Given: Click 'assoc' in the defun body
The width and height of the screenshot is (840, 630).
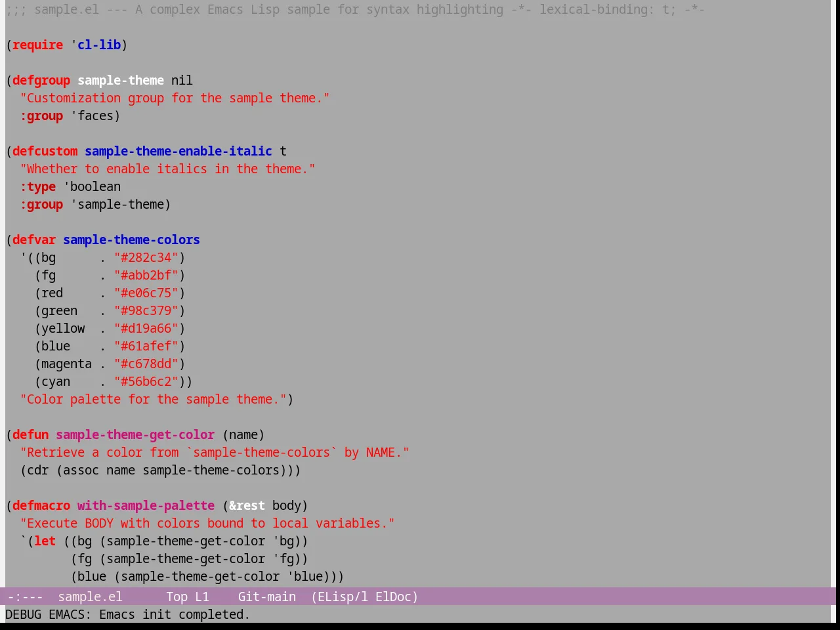Looking at the screenshot, I should click(81, 470).
